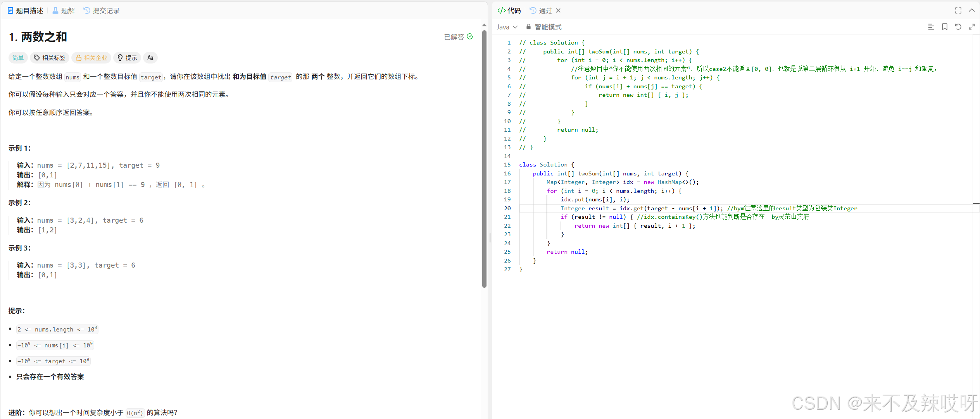Enter fullscreen with the corner-brackets icon
This screenshot has width=980, height=419.
[958, 10]
